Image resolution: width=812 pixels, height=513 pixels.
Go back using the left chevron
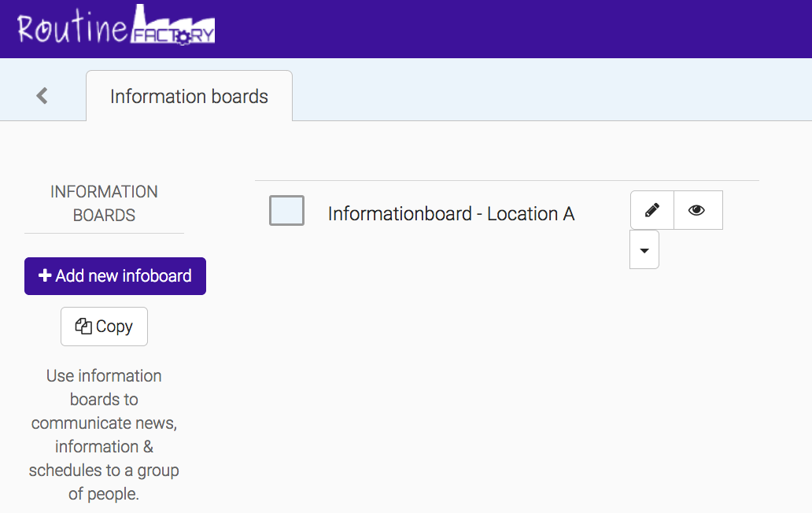pos(42,96)
